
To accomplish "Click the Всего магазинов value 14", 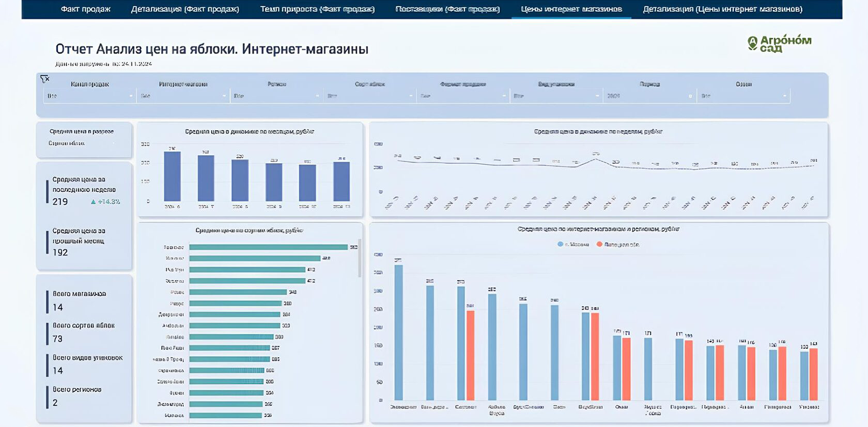I will [58, 307].
